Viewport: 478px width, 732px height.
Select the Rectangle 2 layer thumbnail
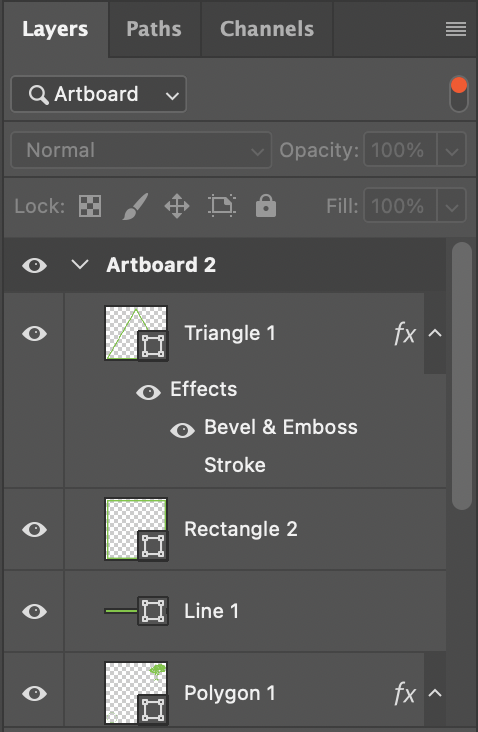(136, 529)
